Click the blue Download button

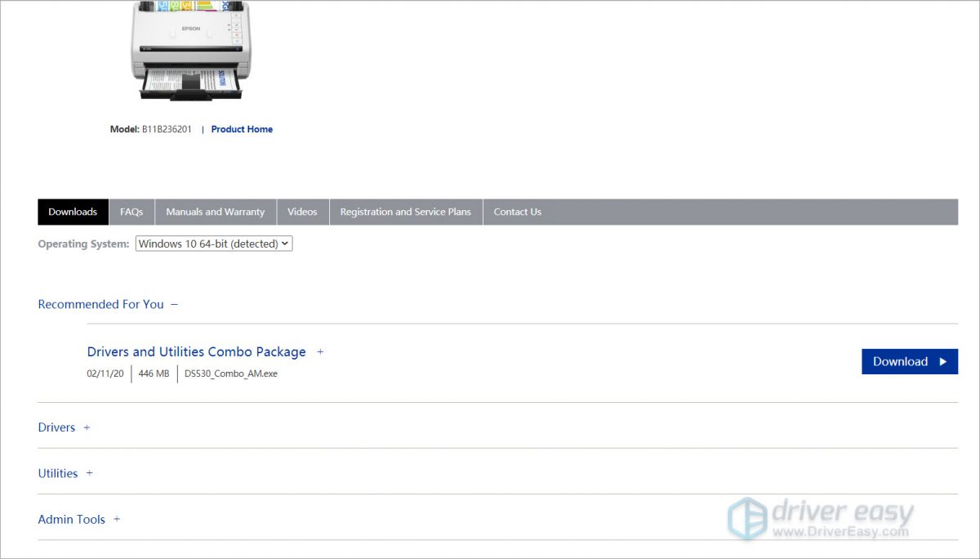coord(910,361)
